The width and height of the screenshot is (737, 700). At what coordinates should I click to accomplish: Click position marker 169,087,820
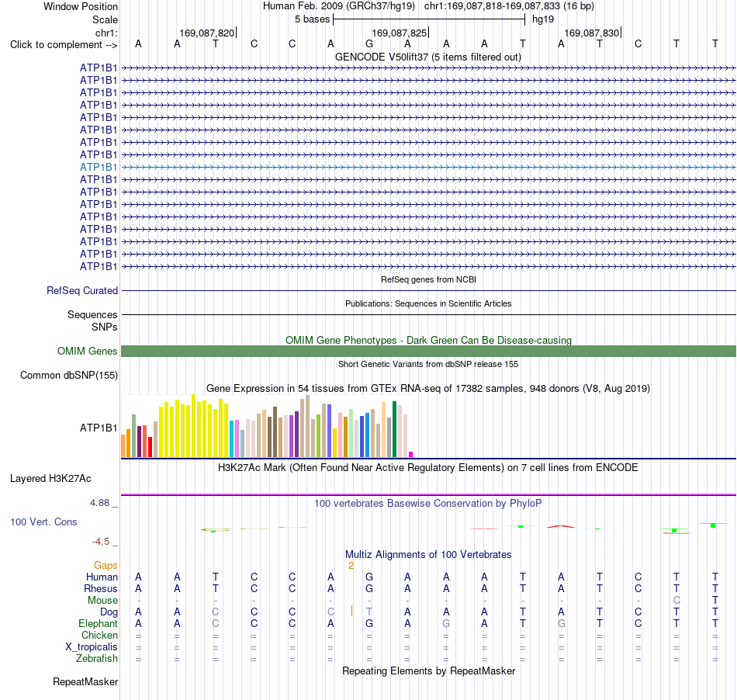[207, 33]
